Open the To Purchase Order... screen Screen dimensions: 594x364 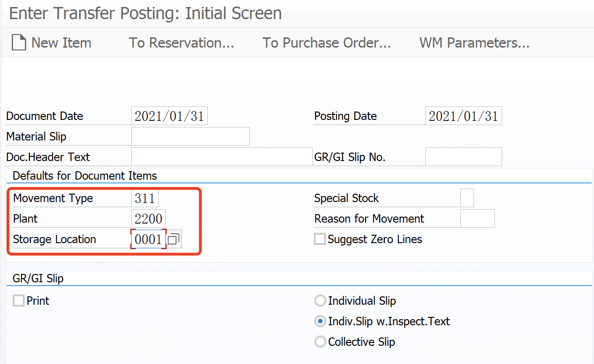(x=326, y=42)
